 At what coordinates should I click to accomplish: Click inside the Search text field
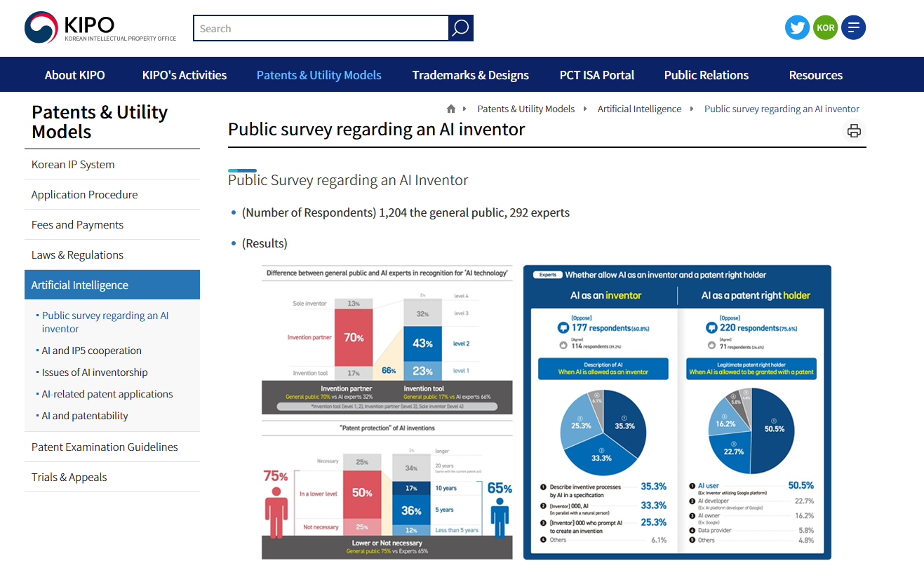tap(321, 29)
